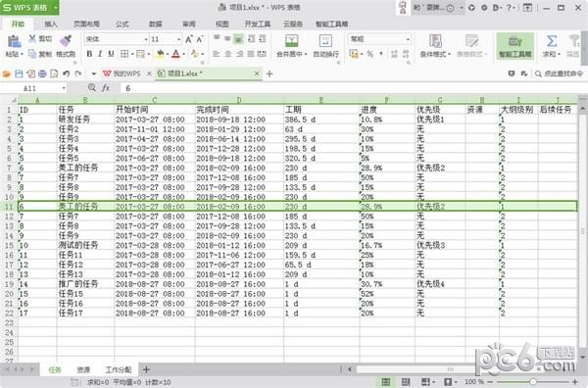Save with the quick access disk icon

(x=19, y=73)
